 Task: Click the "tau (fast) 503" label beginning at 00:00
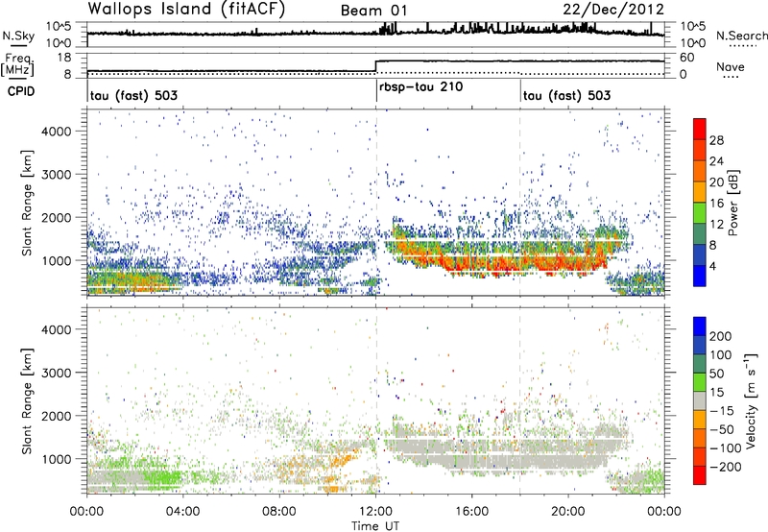coord(133,95)
